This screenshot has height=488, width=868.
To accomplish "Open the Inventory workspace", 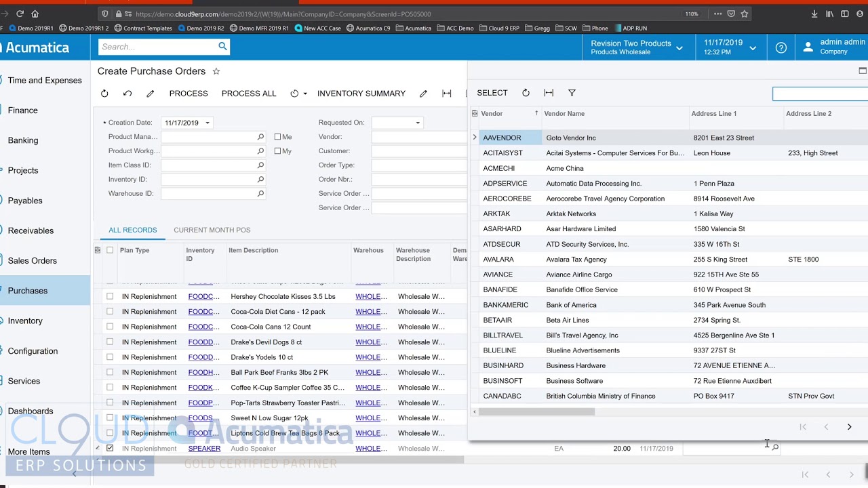I will (x=25, y=321).
